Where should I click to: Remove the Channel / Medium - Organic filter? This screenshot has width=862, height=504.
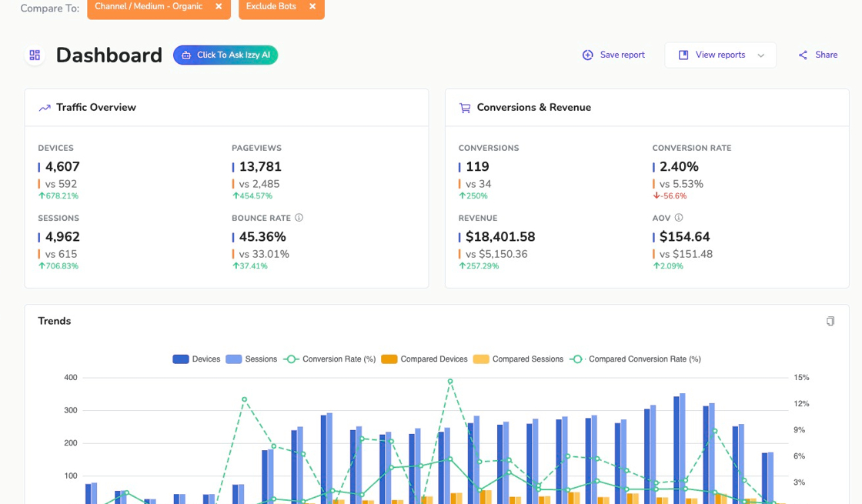[219, 7]
